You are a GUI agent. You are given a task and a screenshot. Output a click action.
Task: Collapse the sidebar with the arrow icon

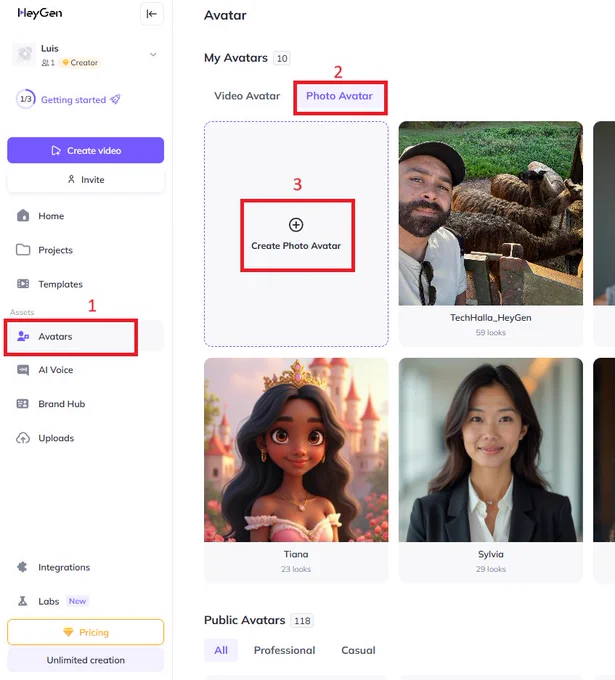click(x=152, y=14)
